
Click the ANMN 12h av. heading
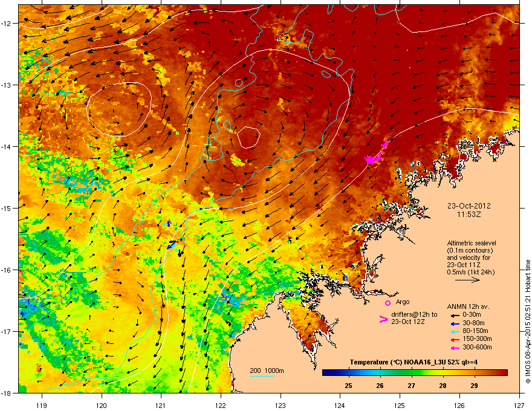[x=468, y=306]
